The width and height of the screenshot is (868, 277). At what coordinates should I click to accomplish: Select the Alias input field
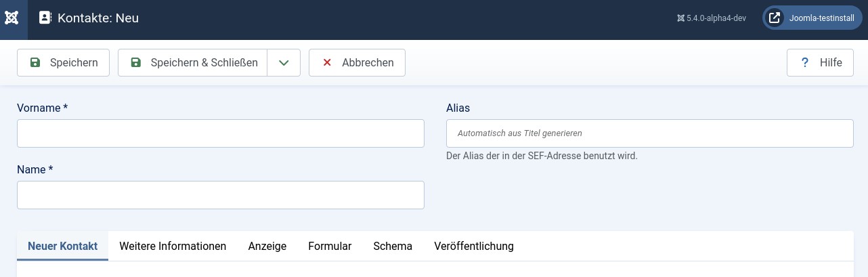click(x=649, y=133)
